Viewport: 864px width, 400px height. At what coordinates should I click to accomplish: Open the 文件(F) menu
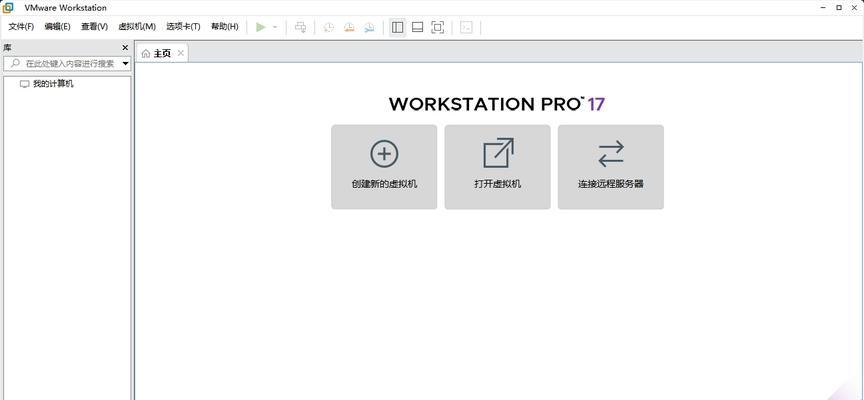[x=21, y=26]
